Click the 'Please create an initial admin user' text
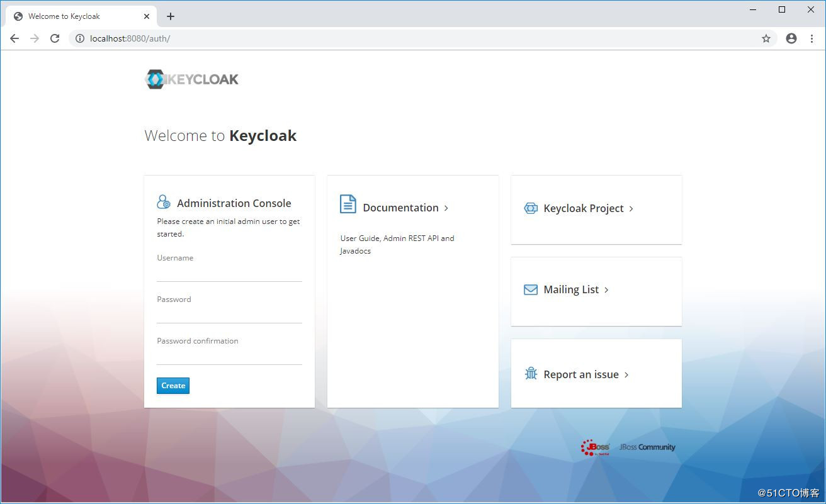826x504 pixels. 229,228
